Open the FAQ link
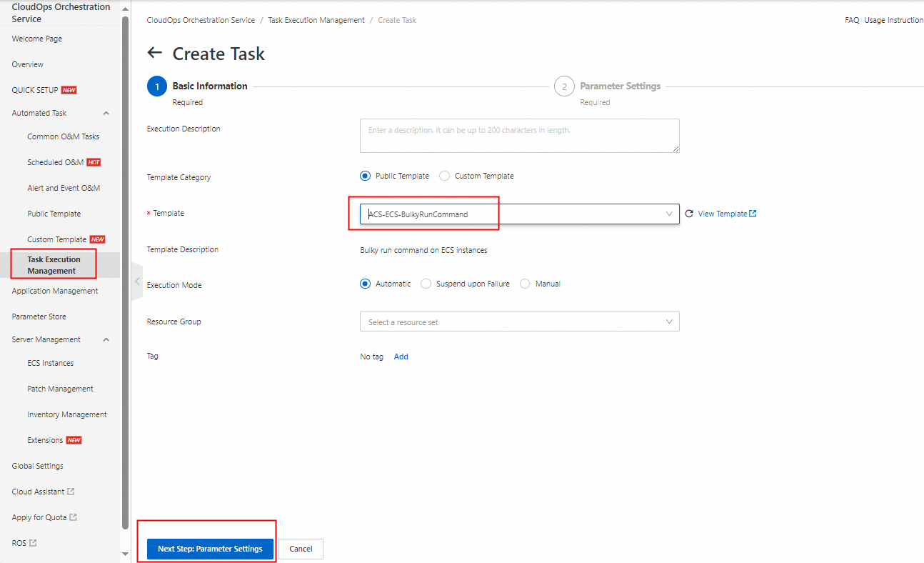The image size is (924, 563). tap(852, 20)
